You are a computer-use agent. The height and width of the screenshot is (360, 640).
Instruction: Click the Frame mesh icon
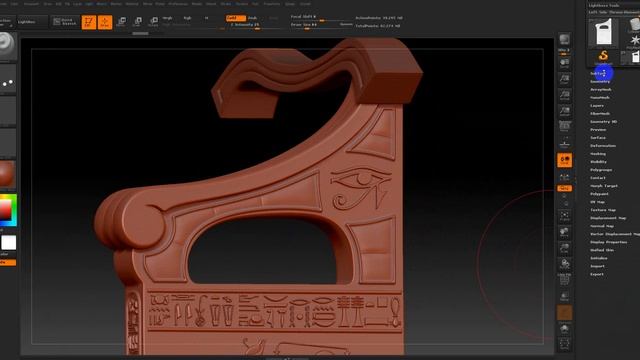[x=564, y=216]
